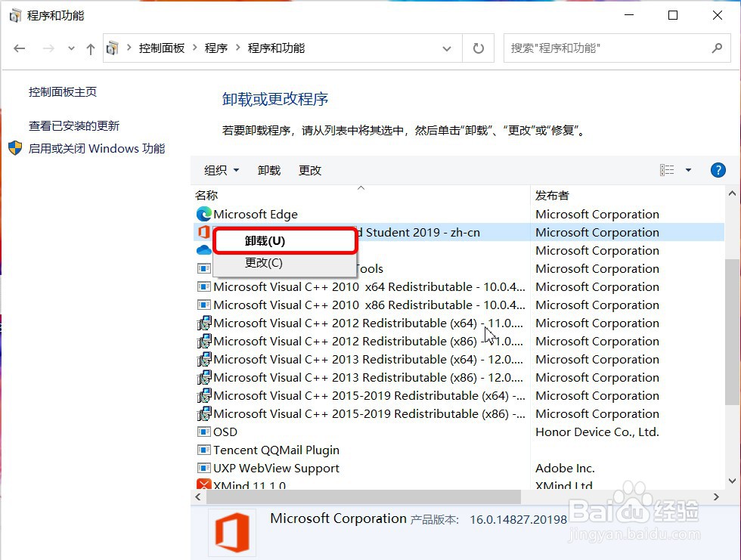
Task: Click the toolbar 卸载 button
Action: [269, 171]
